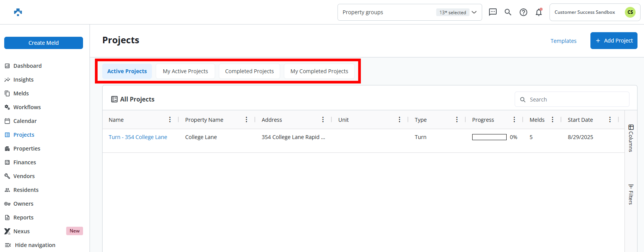Viewport: 644px width, 252px height.
Task: Click the Add Project button
Action: (613, 41)
